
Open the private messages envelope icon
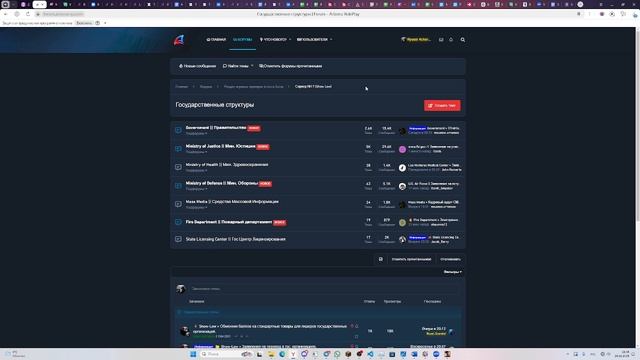click(x=441, y=40)
